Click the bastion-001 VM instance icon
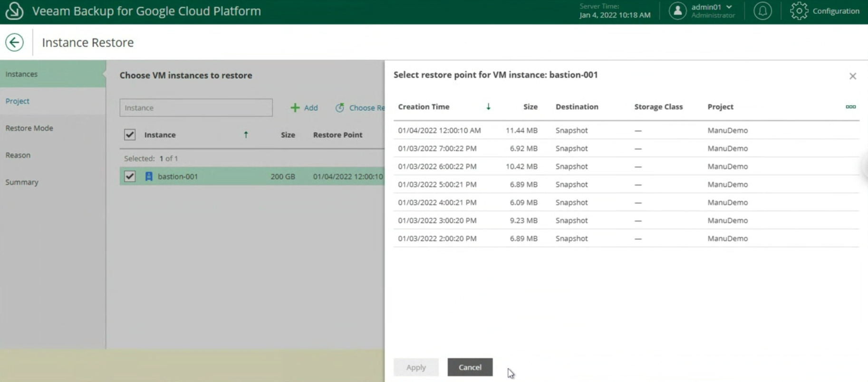 pyautogui.click(x=149, y=176)
